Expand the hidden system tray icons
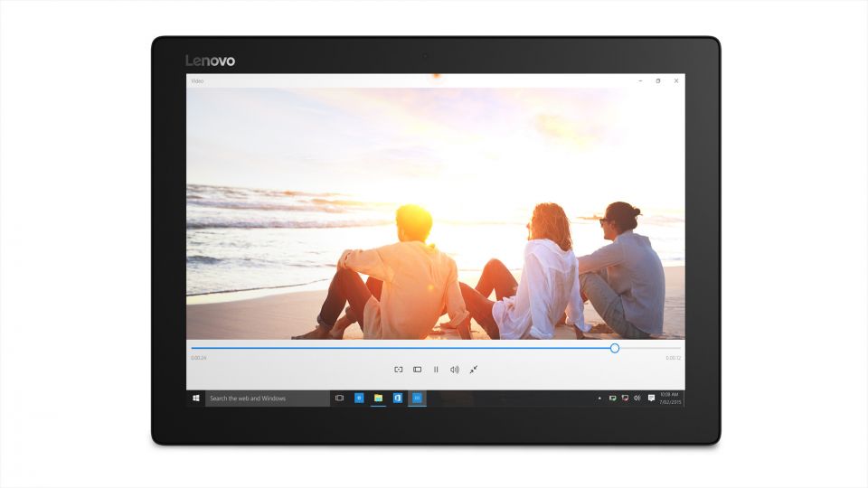The height and width of the screenshot is (488, 868). click(x=599, y=398)
